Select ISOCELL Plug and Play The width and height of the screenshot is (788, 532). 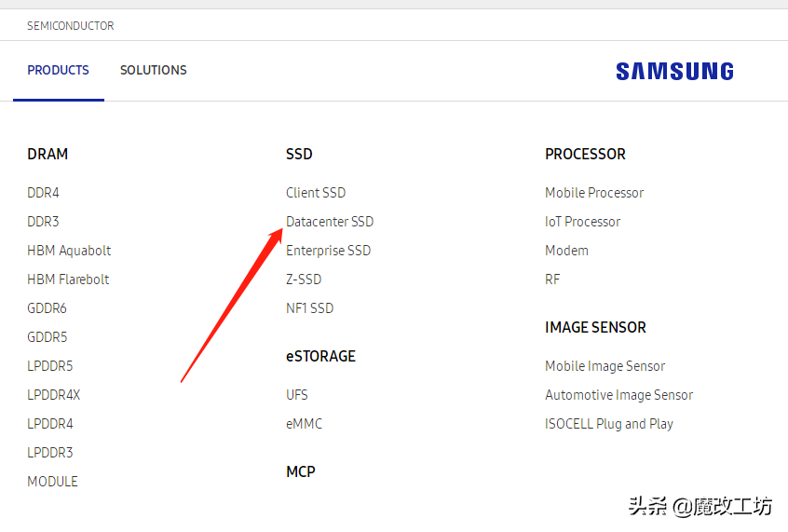[x=608, y=424]
